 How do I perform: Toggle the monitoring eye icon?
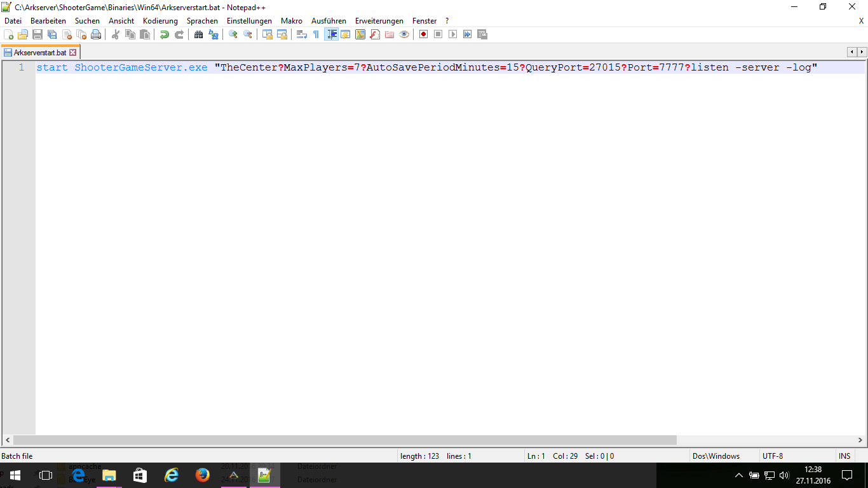pyautogui.click(x=404, y=34)
